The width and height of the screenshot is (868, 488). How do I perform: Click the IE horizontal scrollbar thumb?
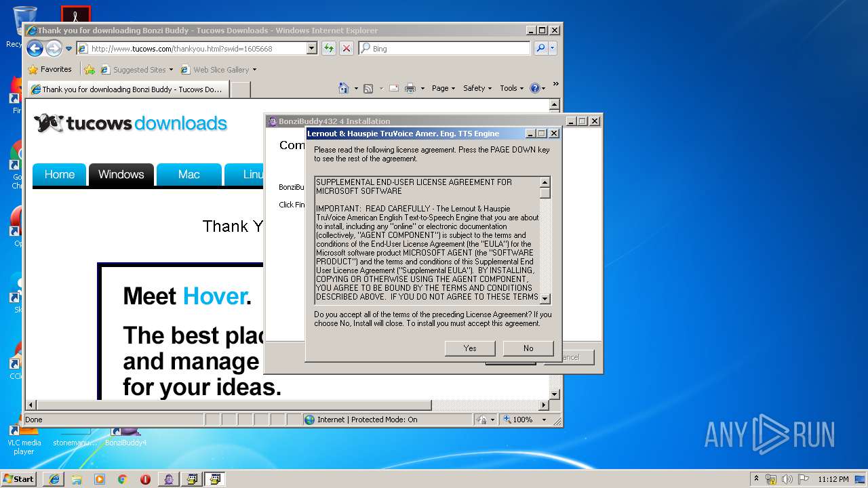[x=233, y=405]
